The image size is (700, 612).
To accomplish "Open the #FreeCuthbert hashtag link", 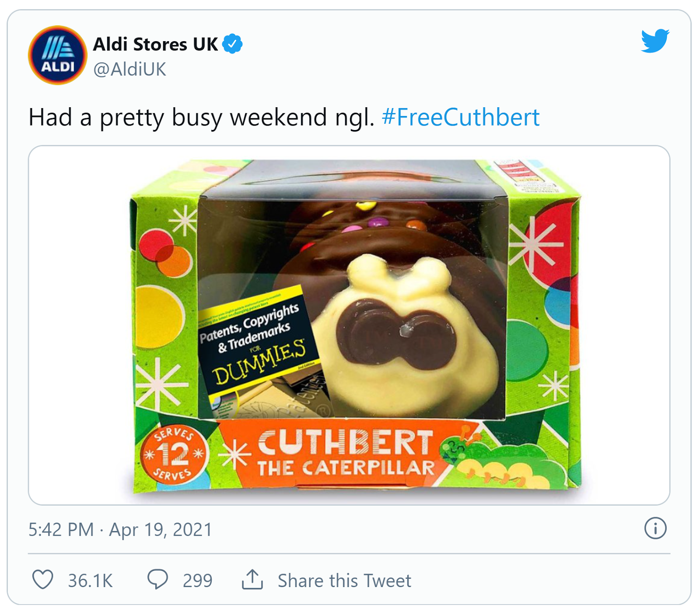I will point(460,117).
